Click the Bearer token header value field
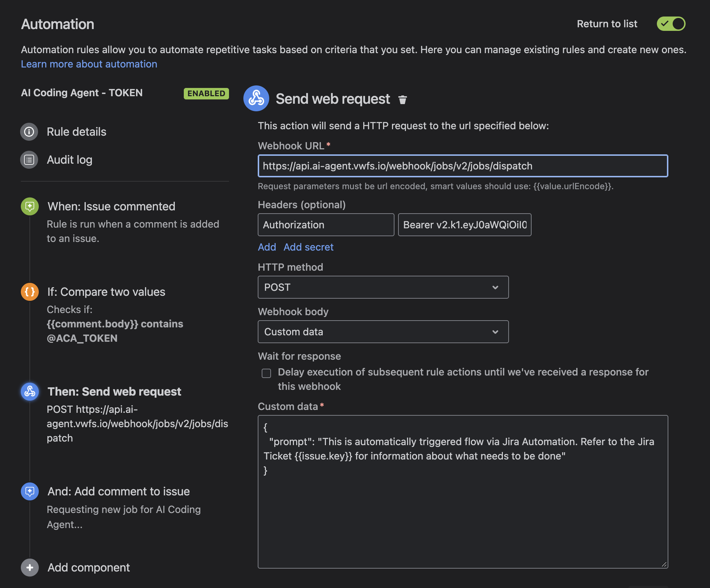Viewport: 710px width, 588px height. (x=464, y=225)
